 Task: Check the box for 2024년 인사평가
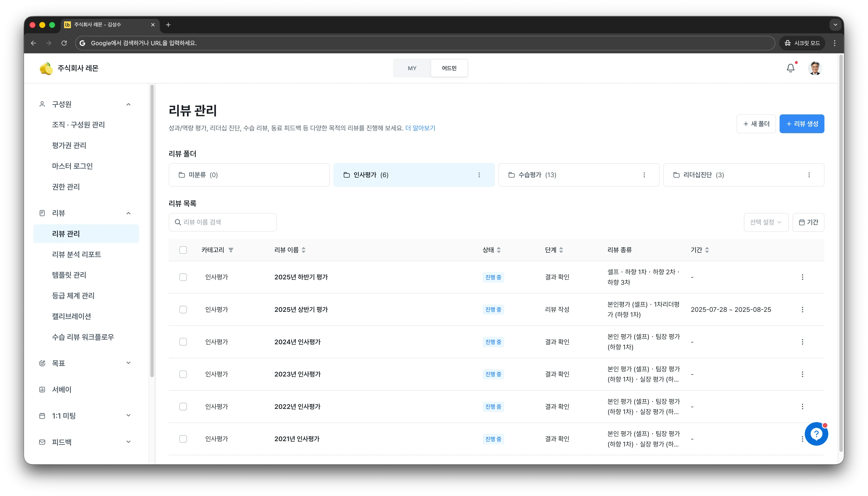click(x=183, y=342)
